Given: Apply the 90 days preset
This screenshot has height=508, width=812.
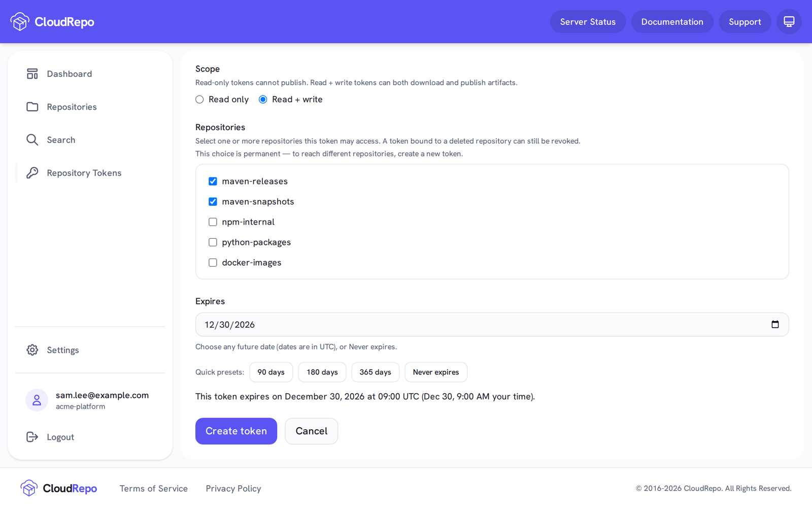Looking at the screenshot, I should point(271,372).
